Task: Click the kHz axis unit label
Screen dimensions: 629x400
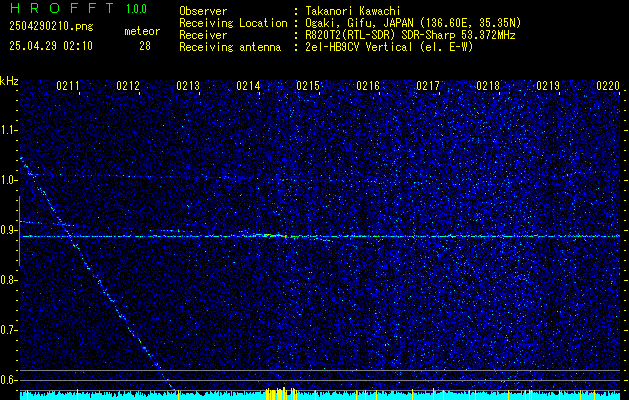Action: 9,81
